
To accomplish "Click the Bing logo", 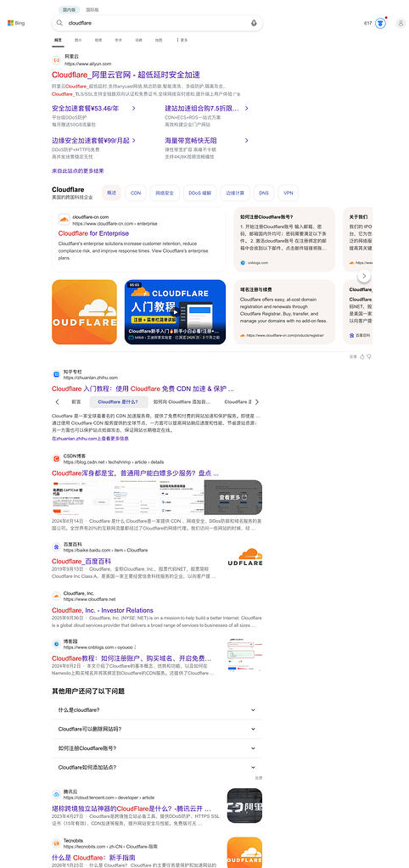I will [16, 23].
